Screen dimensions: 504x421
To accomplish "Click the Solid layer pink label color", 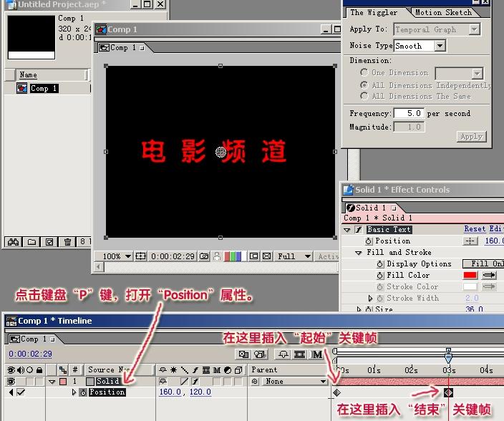I will [x=63, y=382].
